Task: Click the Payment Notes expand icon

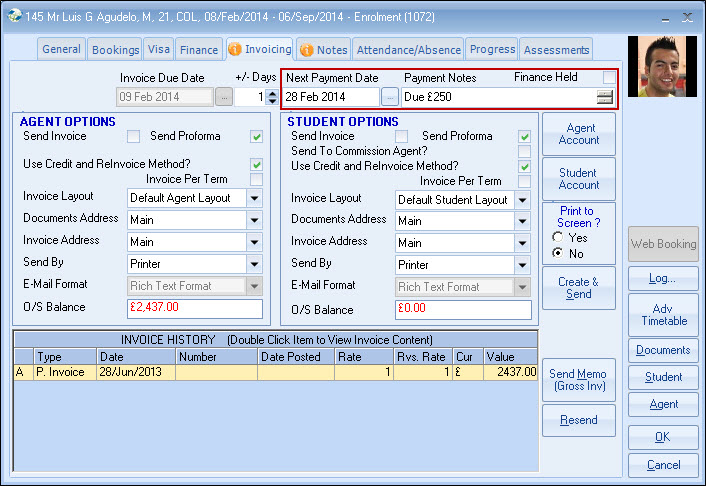Action: coord(604,97)
